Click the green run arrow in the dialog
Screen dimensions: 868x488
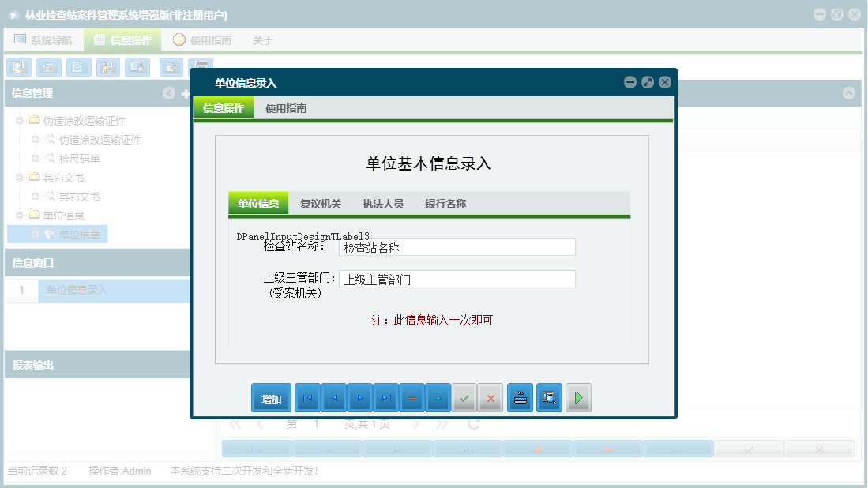click(x=577, y=397)
